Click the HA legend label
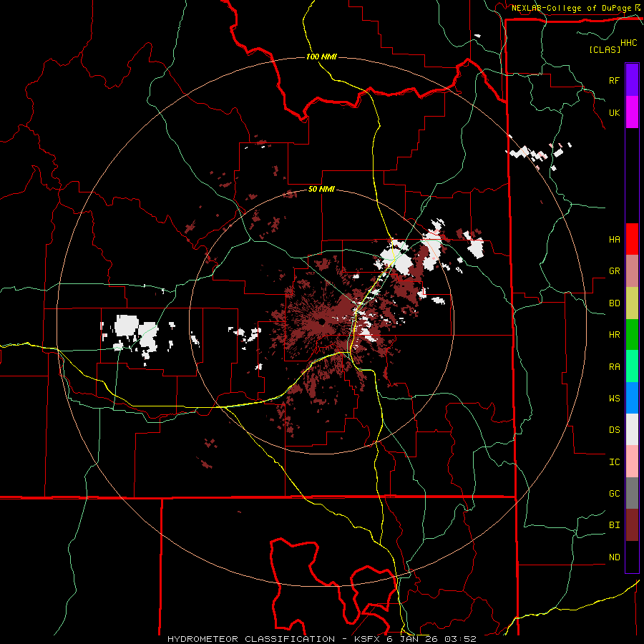This screenshot has height=644, width=644. 614,240
